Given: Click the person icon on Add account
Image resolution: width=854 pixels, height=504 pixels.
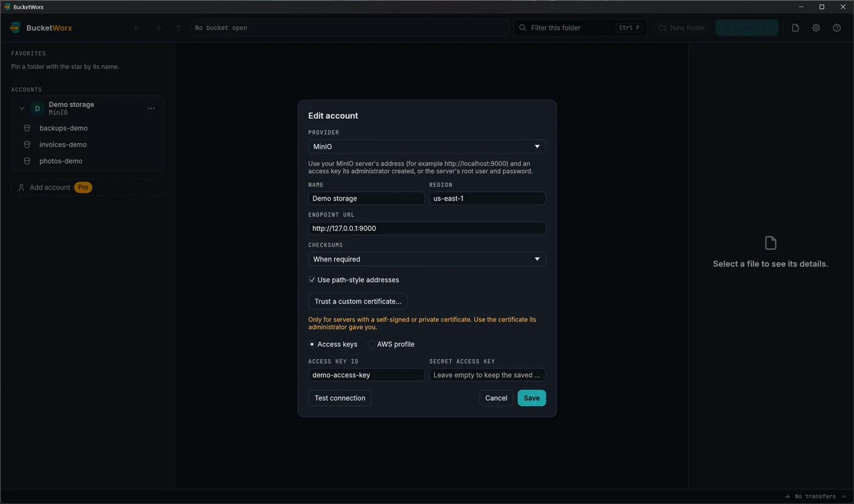Looking at the screenshot, I should point(21,187).
